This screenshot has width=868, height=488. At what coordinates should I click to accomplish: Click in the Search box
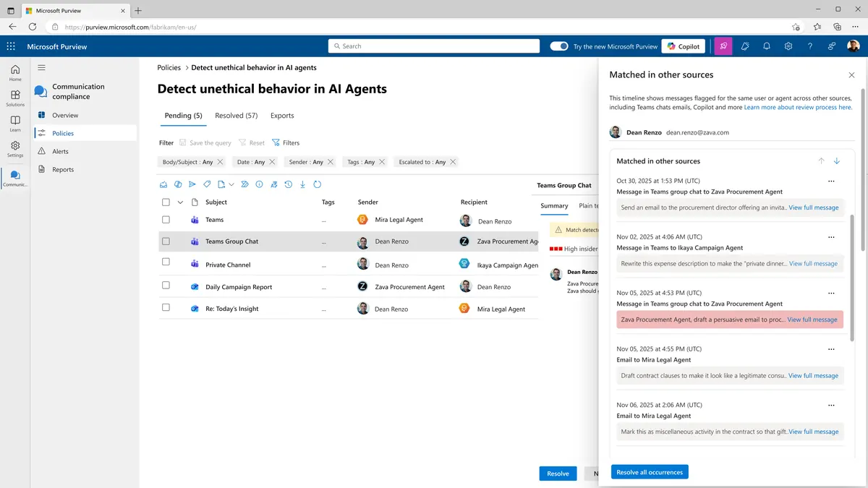(x=434, y=46)
